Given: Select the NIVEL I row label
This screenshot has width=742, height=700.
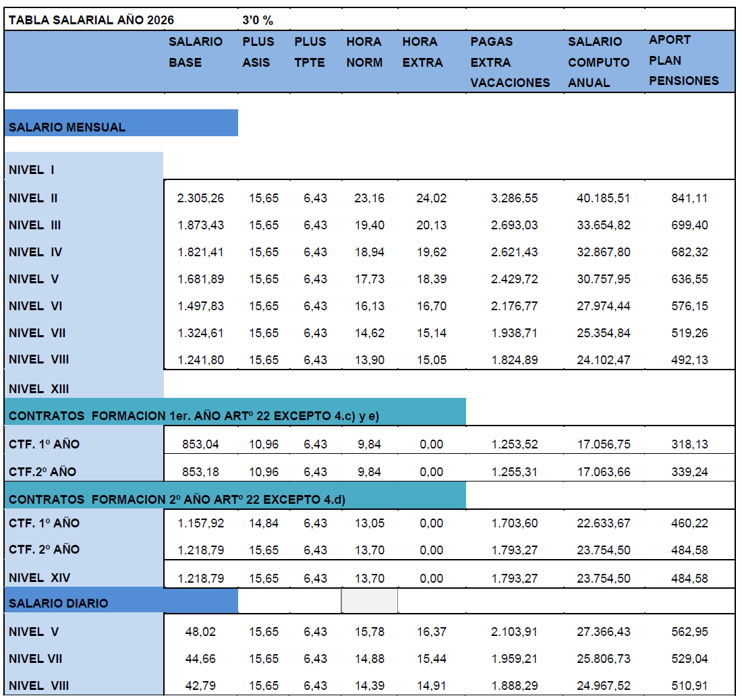Looking at the screenshot, I should 32,169.
